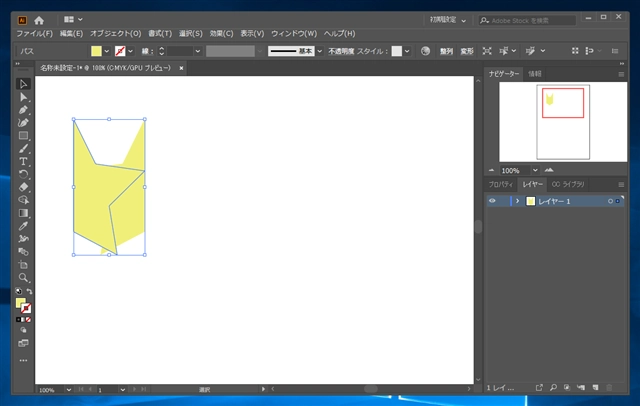Click yellow fill swatch in control bar
The width and height of the screenshot is (640, 406).
click(x=96, y=51)
